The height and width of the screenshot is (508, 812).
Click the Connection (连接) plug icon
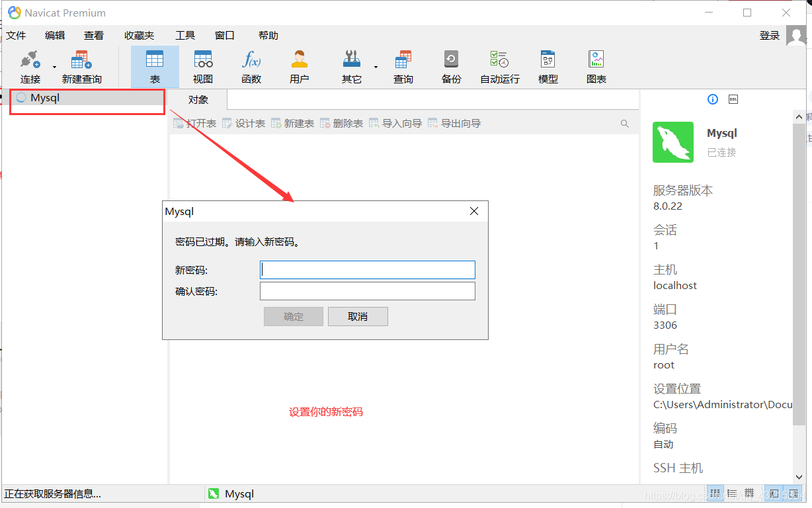[30, 61]
